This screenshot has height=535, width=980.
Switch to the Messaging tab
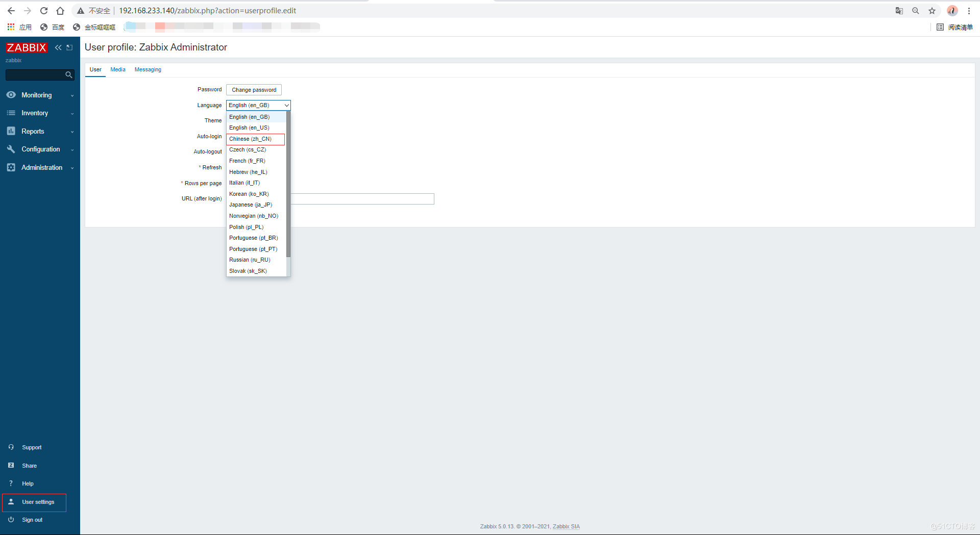pos(148,69)
